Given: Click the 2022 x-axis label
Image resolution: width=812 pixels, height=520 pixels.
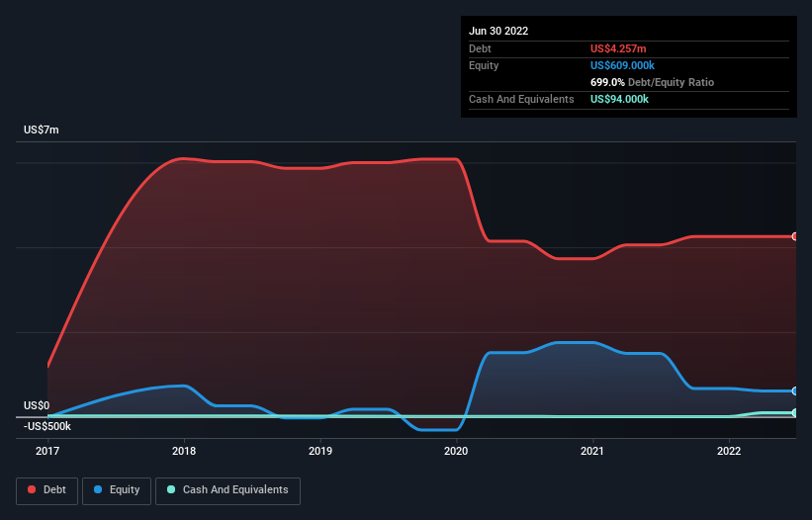Looking at the screenshot, I should pyautogui.click(x=729, y=451).
